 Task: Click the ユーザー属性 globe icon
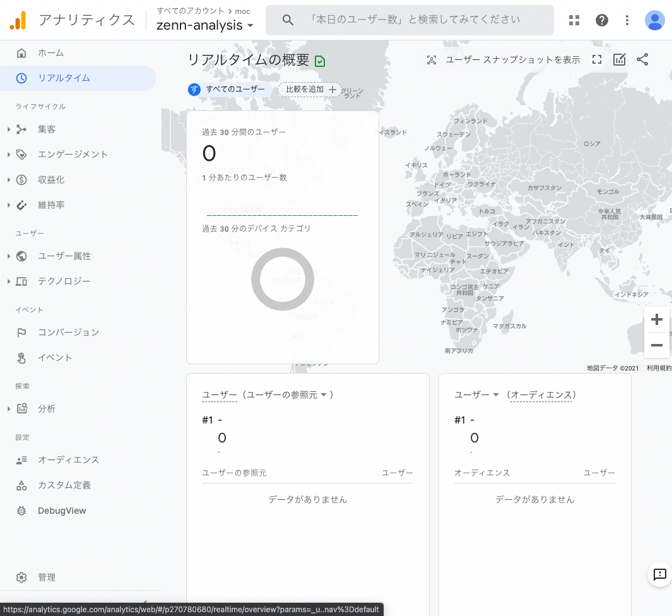(21, 256)
